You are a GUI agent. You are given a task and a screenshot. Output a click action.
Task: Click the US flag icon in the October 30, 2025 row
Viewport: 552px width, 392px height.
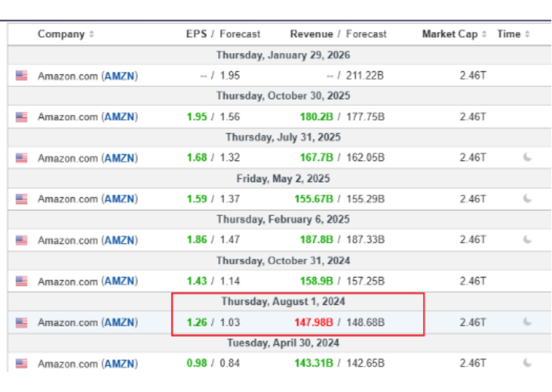click(21, 117)
